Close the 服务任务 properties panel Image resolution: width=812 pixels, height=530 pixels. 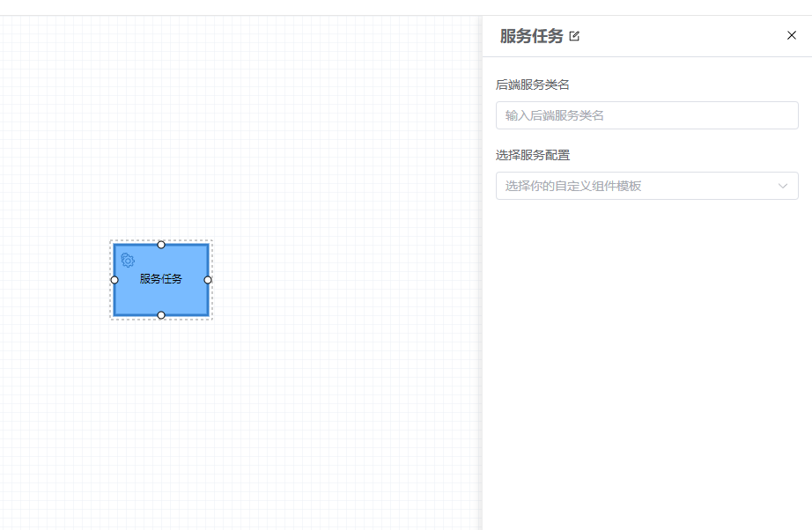(x=791, y=36)
